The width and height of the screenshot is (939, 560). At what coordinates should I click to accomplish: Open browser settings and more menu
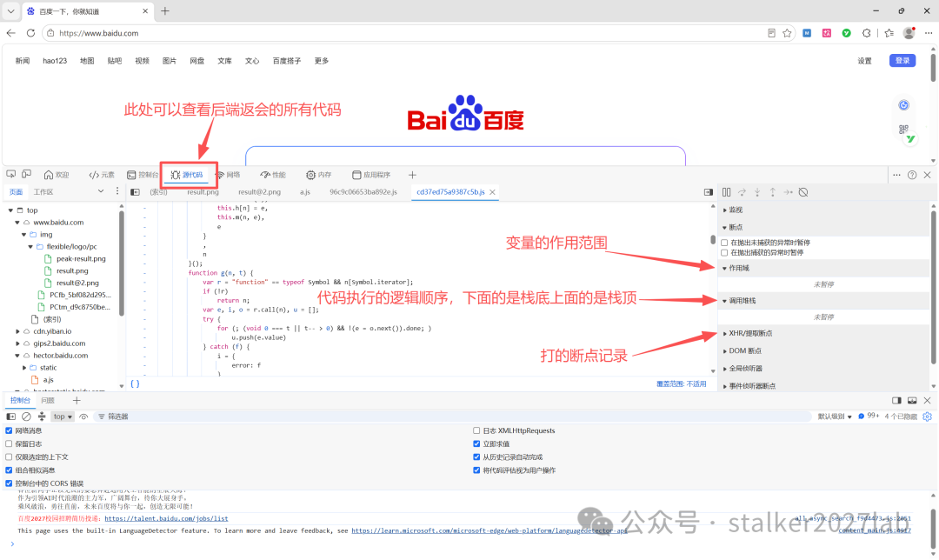[x=929, y=33]
